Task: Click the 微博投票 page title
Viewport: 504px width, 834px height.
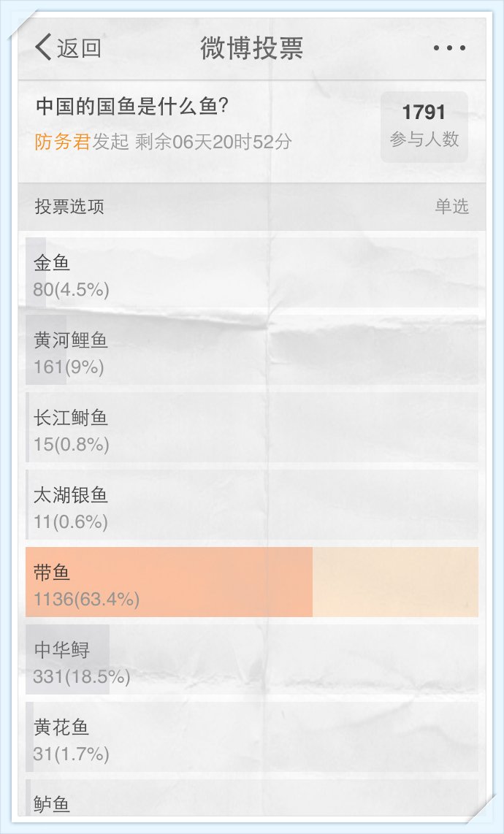Action: pyautogui.click(x=252, y=49)
